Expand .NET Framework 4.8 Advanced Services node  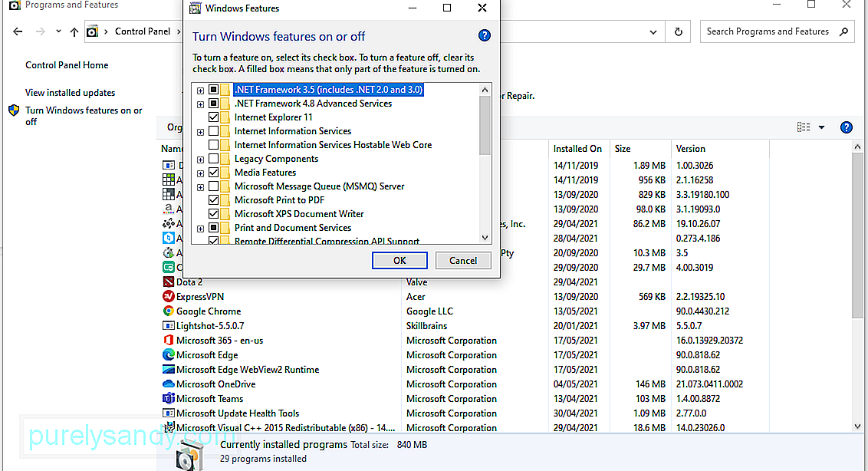pos(200,104)
